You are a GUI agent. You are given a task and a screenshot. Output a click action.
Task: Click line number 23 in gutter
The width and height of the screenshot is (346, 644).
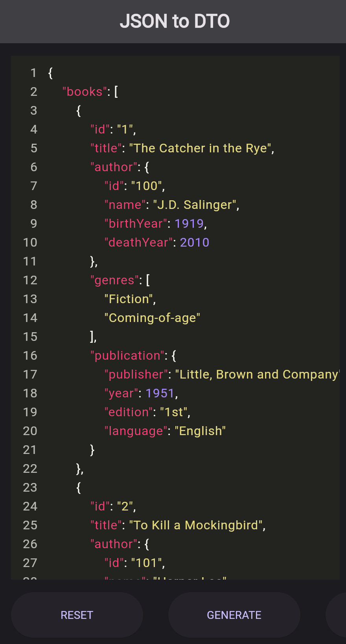click(30, 487)
